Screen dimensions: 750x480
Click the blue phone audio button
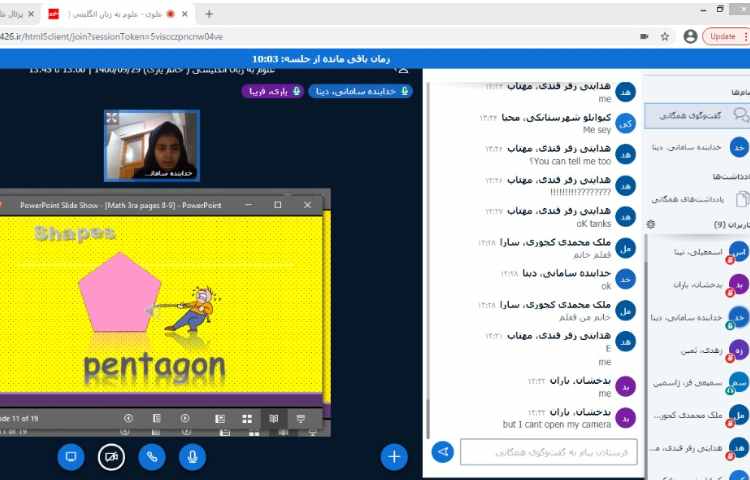pyautogui.click(x=152, y=457)
